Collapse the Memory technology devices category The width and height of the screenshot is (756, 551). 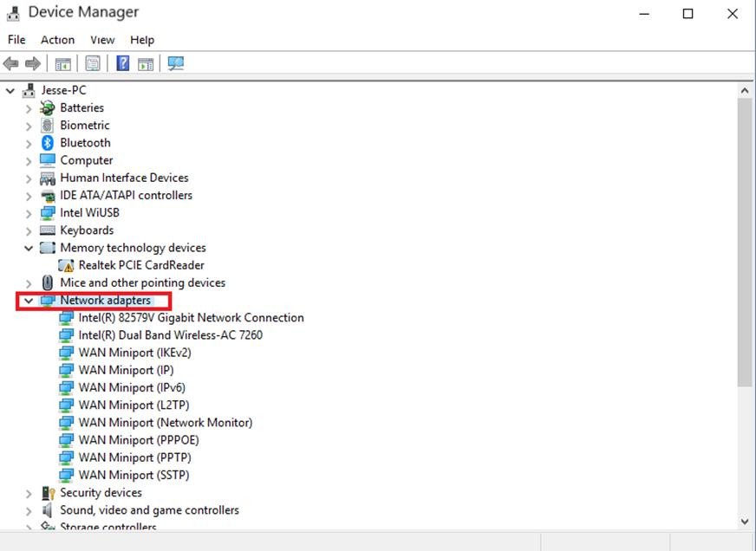[29, 247]
